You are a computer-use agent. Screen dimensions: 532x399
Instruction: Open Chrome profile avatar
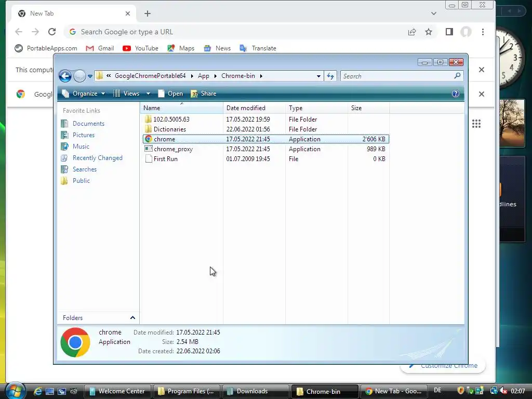coord(466,32)
